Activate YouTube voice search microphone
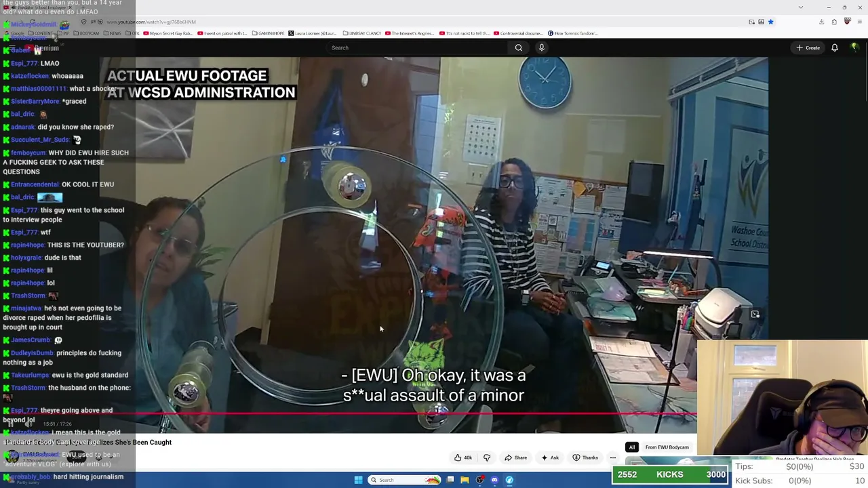868x488 pixels. click(x=541, y=47)
